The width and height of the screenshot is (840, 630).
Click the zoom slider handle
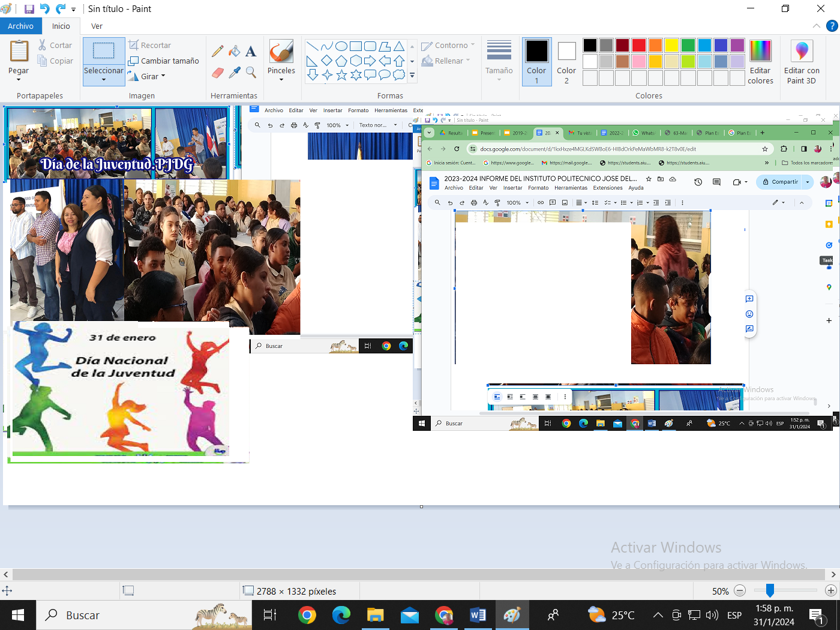[770, 590]
